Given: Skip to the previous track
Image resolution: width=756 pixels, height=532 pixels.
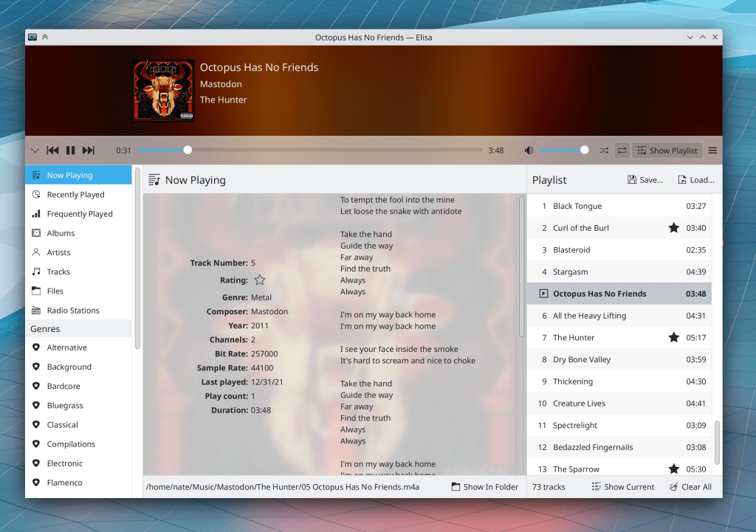Looking at the screenshot, I should click(52, 151).
